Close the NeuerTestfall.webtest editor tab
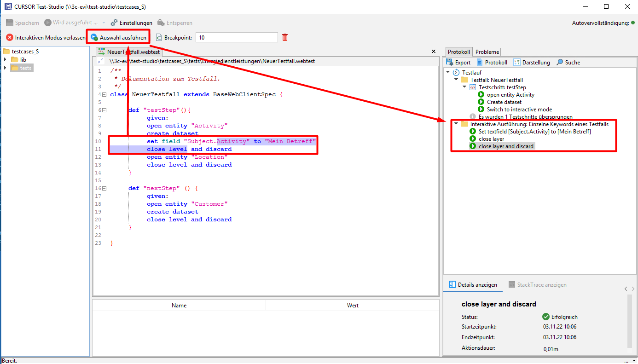Image resolution: width=638 pixels, height=364 pixels. pyautogui.click(x=433, y=52)
